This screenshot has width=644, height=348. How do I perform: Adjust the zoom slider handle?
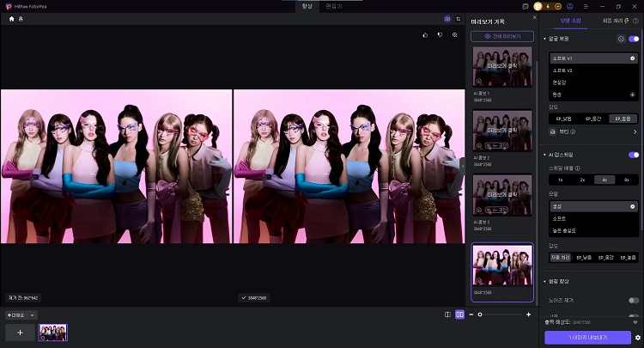click(x=480, y=314)
